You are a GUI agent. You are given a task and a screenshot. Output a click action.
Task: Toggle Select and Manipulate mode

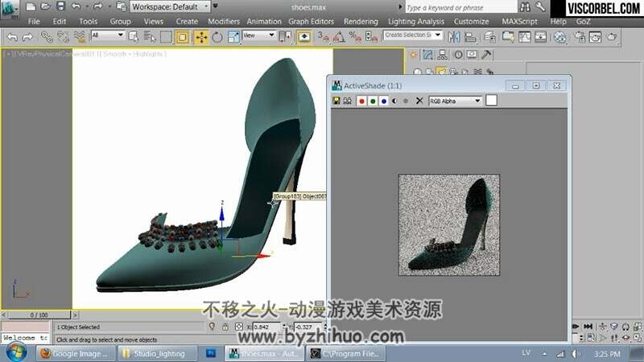[304, 37]
